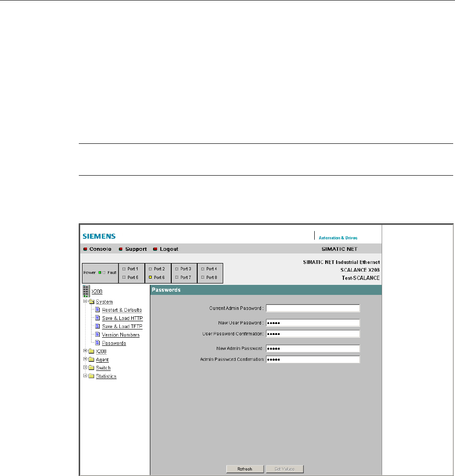Click the Set Values button
Screen dimensions: 455x476
click(x=285, y=469)
